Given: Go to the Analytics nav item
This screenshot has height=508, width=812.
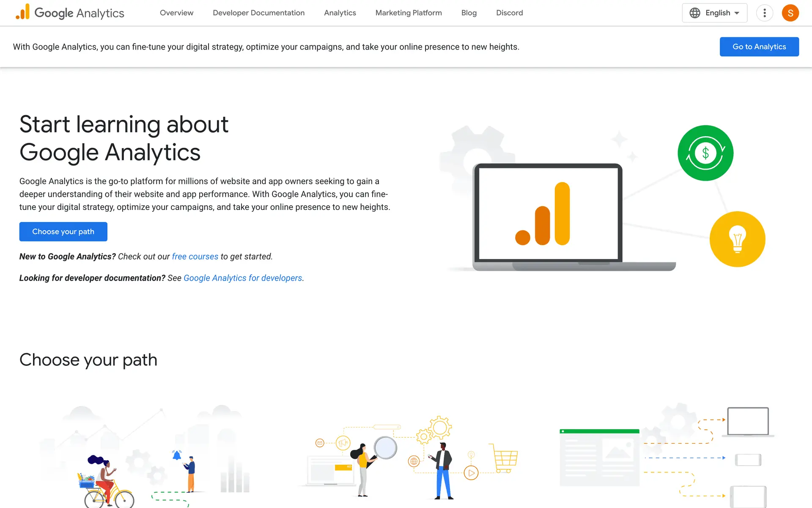Looking at the screenshot, I should [x=340, y=13].
